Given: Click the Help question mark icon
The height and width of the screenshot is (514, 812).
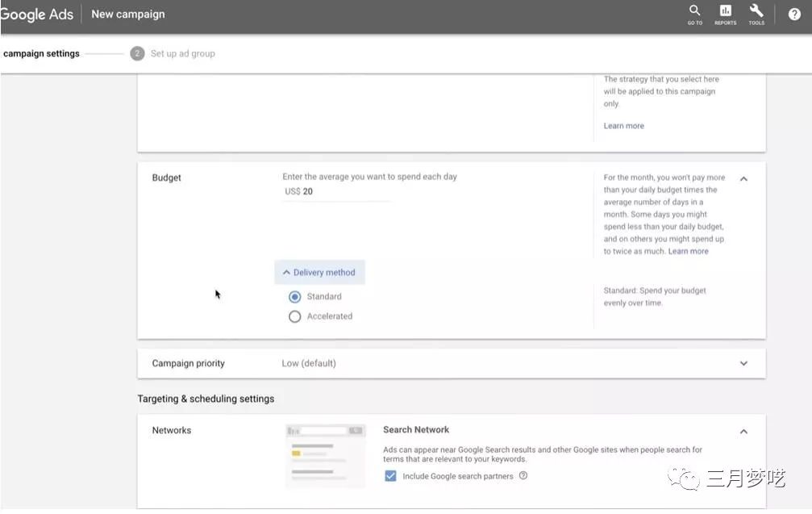Looking at the screenshot, I should coord(794,15).
